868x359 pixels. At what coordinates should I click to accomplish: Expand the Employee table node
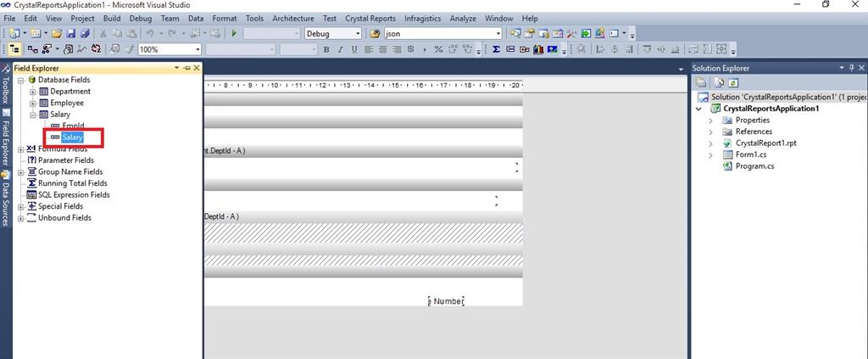click(x=33, y=103)
